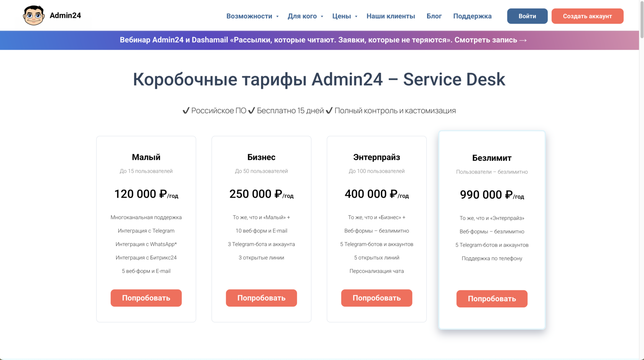Try the Малый plan with Попробовать
This screenshot has width=644, height=360.
point(146,298)
